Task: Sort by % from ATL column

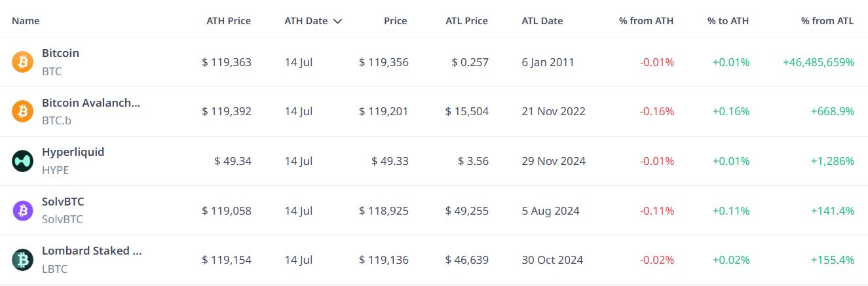Action: (x=827, y=21)
